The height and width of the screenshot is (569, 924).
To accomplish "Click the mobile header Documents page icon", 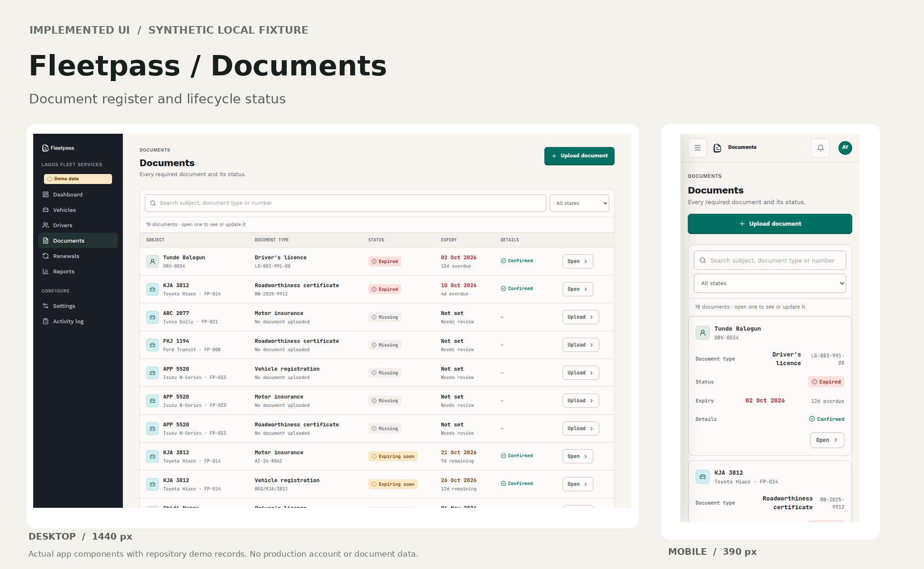I will [717, 148].
